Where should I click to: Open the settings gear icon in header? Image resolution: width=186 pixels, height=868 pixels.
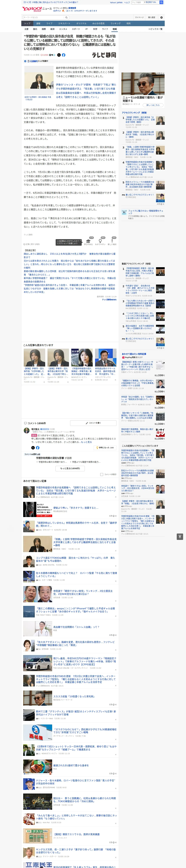(x=161, y=18)
